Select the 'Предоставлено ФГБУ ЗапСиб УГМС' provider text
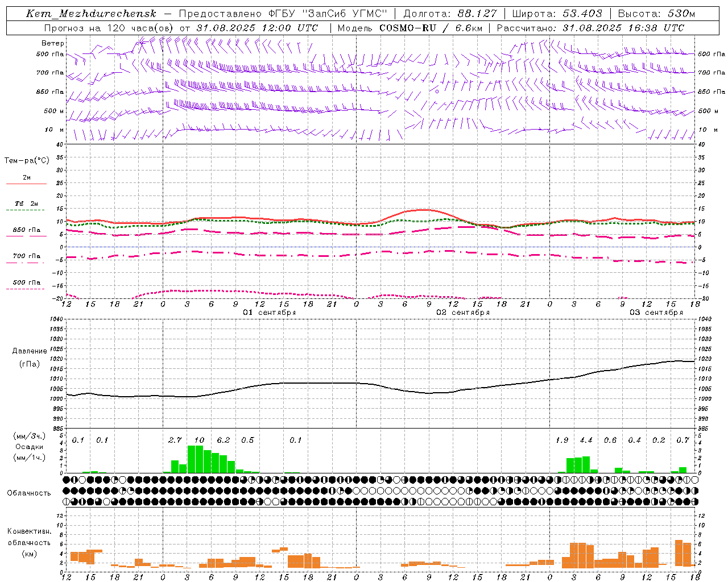Image resolution: width=728 pixels, height=582 pixels. coord(283,14)
